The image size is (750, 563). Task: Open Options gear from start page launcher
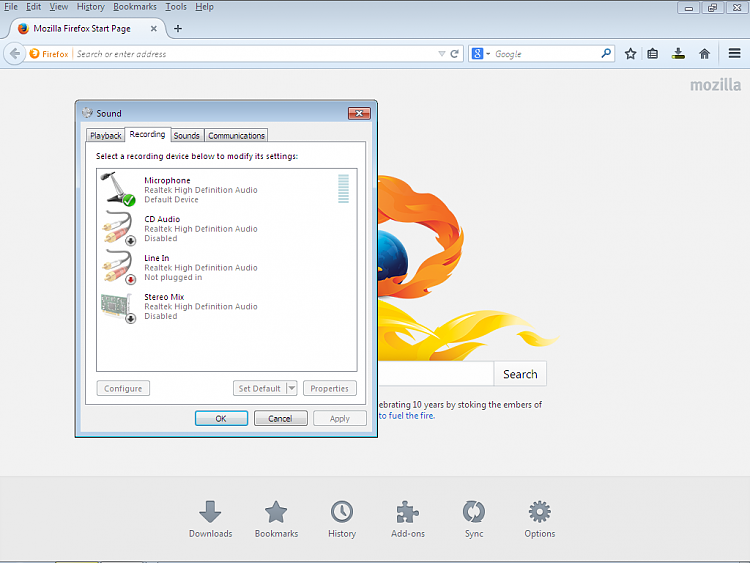[x=540, y=519]
